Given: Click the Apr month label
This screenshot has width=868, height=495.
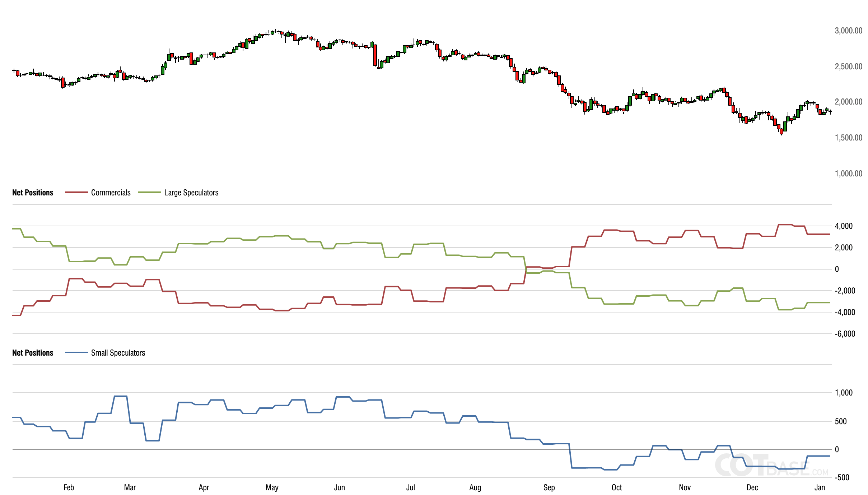Looking at the screenshot, I should tap(204, 487).
